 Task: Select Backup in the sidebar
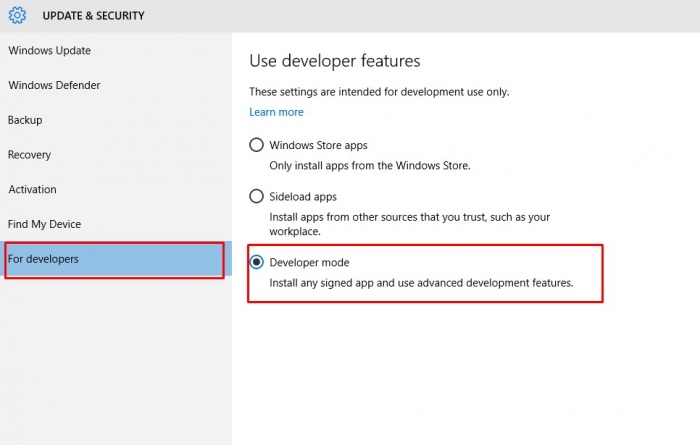click(x=25, y=120)
